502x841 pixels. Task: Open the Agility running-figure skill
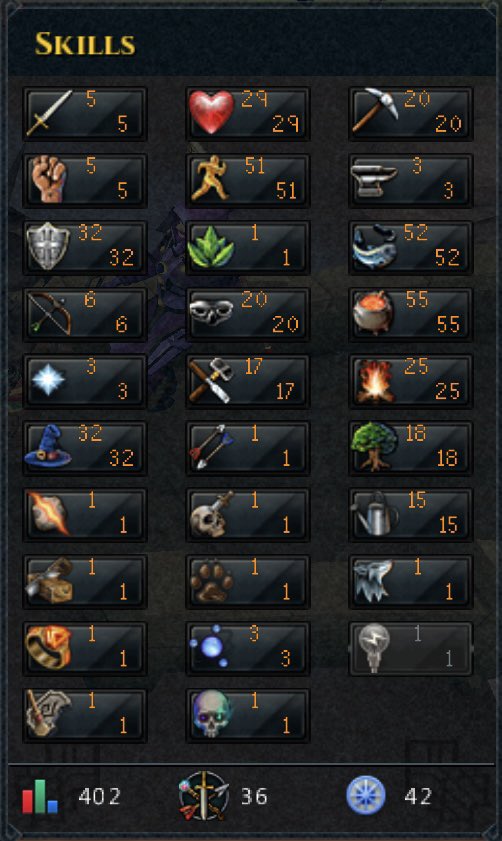(248, 180)
